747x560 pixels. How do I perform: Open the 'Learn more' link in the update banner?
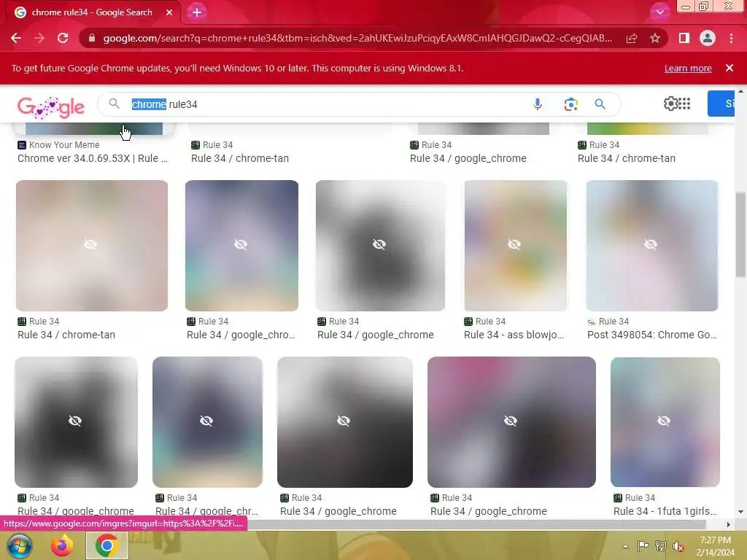tap(688, 68)
